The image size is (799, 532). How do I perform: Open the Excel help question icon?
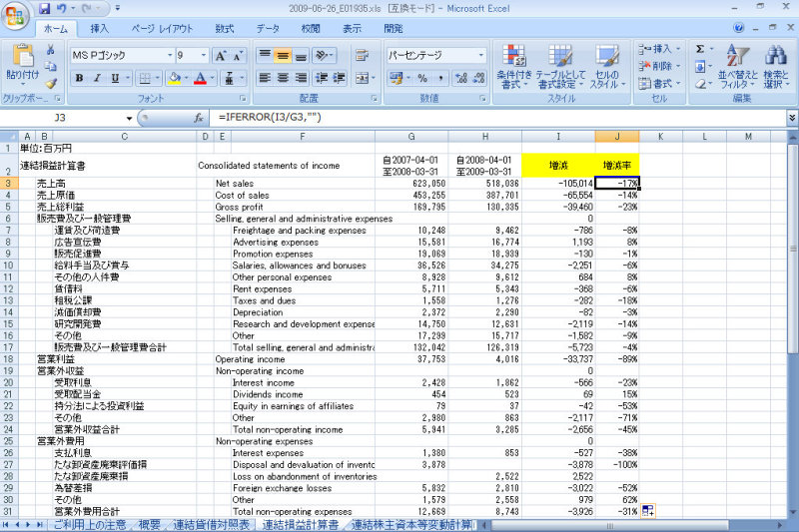tap(738, 28)
